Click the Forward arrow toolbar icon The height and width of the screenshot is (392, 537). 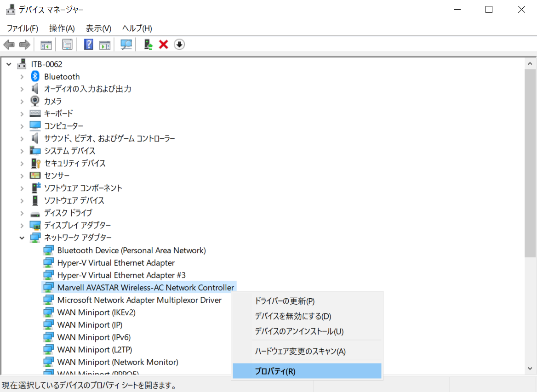pyautogui.click(x=25, y=45)
